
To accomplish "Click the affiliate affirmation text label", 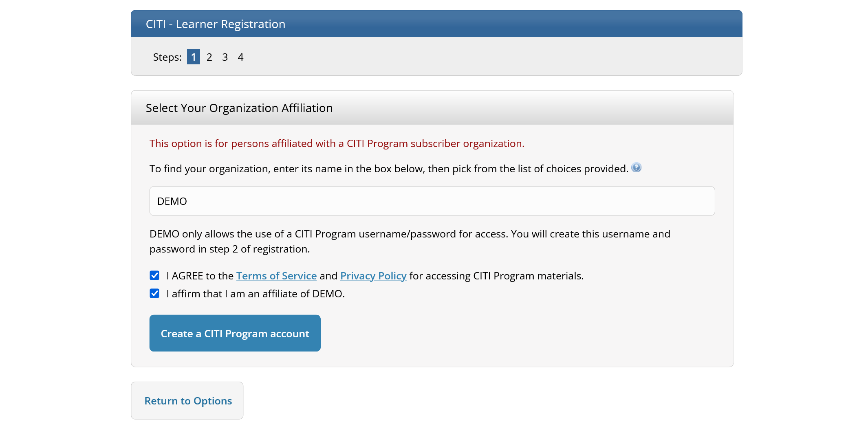I will click(x=255, y=293).
